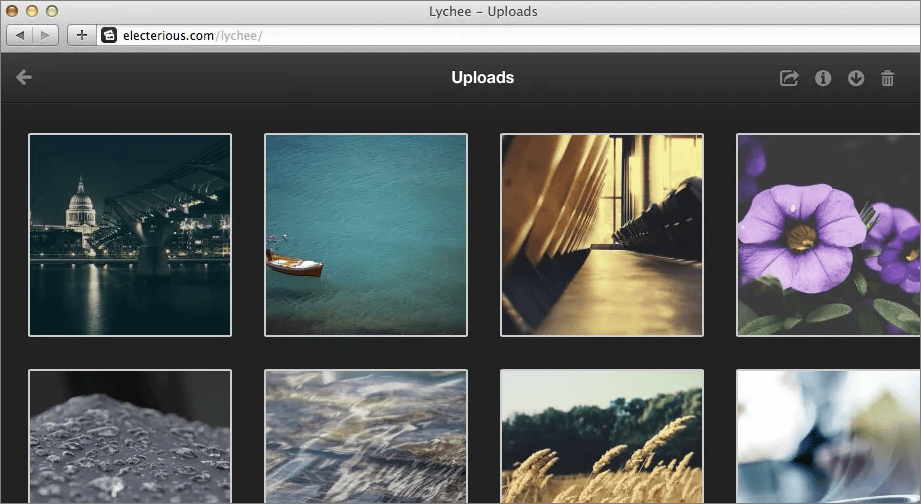Minimize the browser window
This screenshot has height=504, width=921.
32,11
